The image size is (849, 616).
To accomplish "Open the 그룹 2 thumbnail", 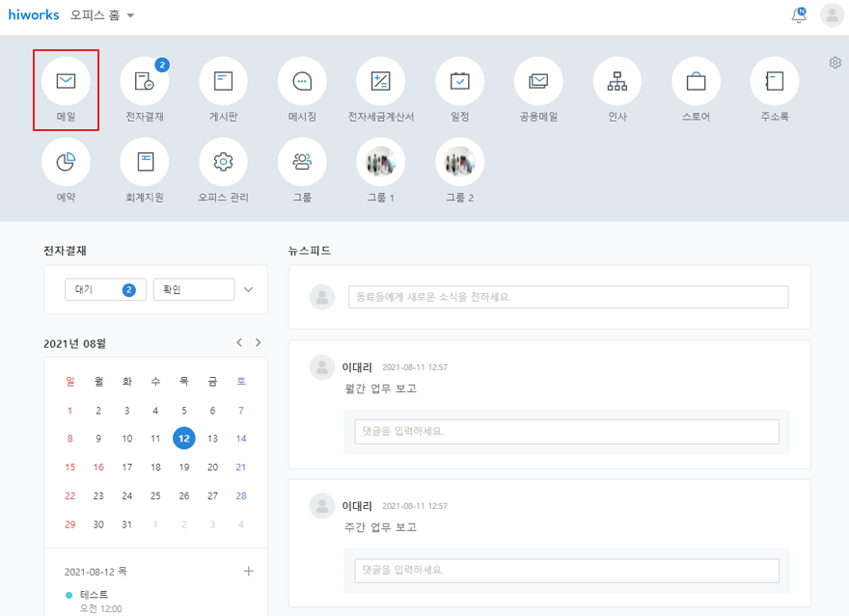I will click(x=459, y=162).
